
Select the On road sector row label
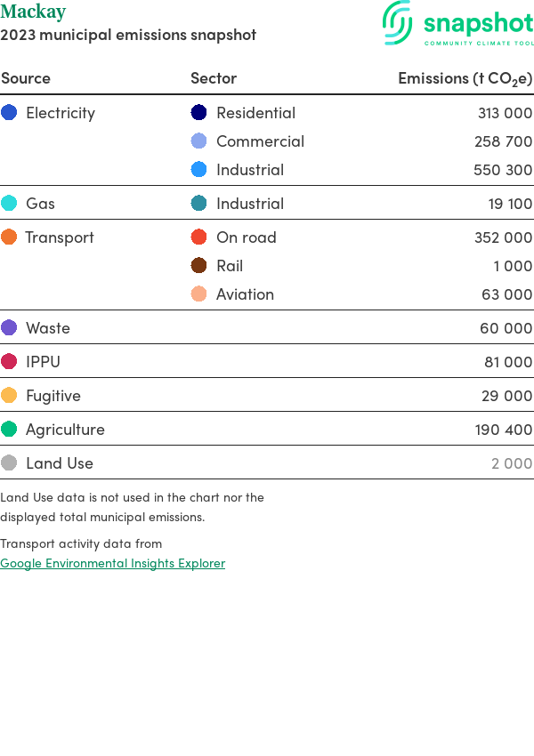click(246, 237)
